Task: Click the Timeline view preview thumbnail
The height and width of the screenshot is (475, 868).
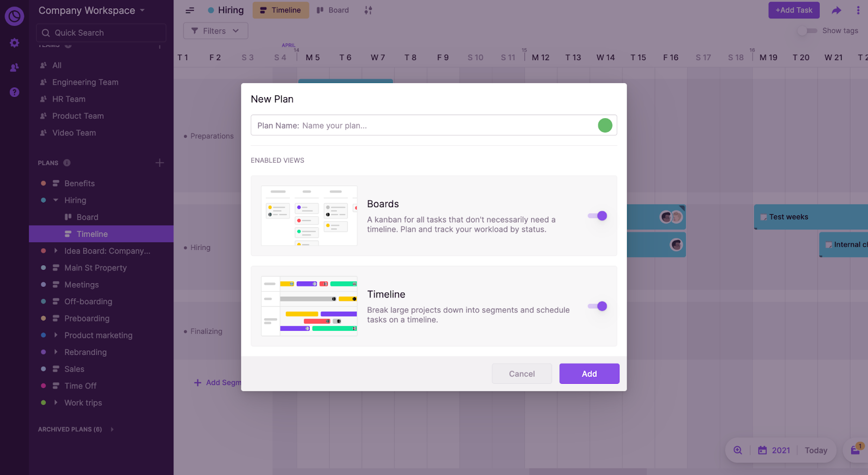Action: [309, 306]
